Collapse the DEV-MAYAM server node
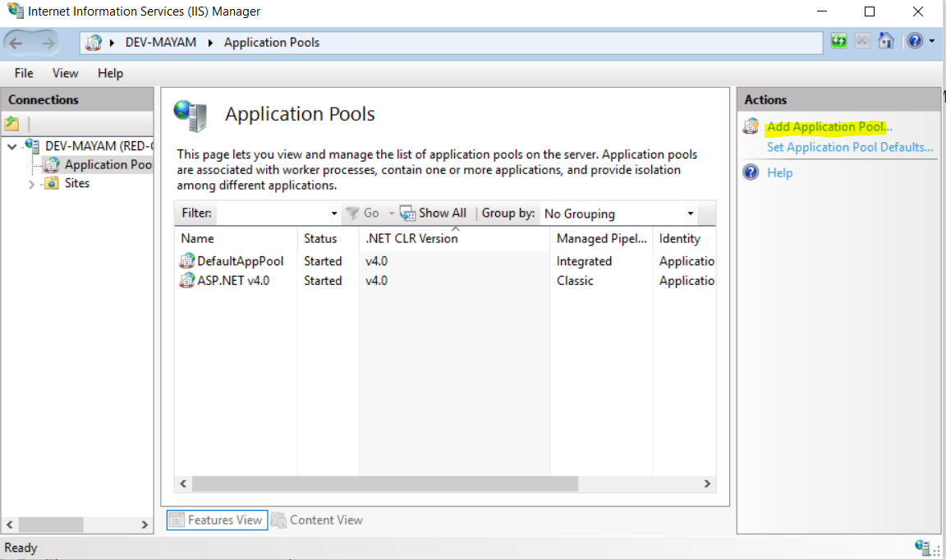The height and width of the screenshot is (560, 946). click(x=11, y=146)
